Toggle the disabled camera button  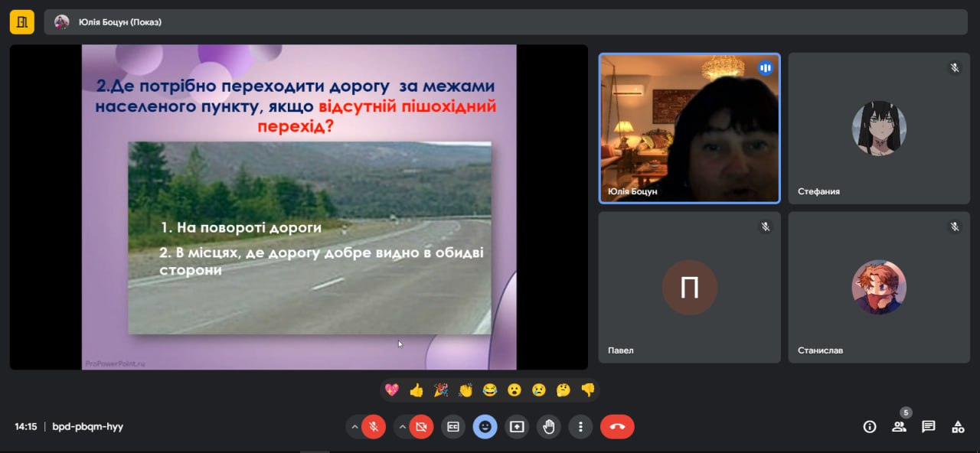[x=421, y=427]
